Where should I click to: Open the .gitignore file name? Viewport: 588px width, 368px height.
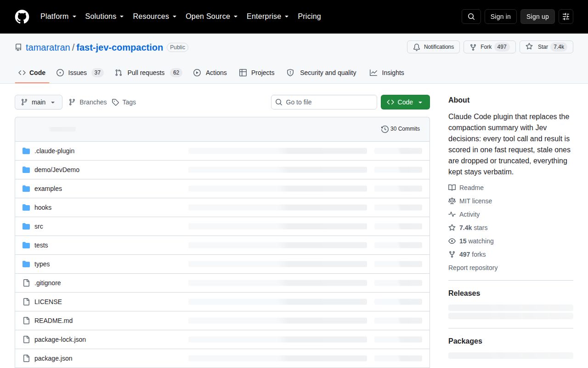pyautogui.click(x=47, y=283)
